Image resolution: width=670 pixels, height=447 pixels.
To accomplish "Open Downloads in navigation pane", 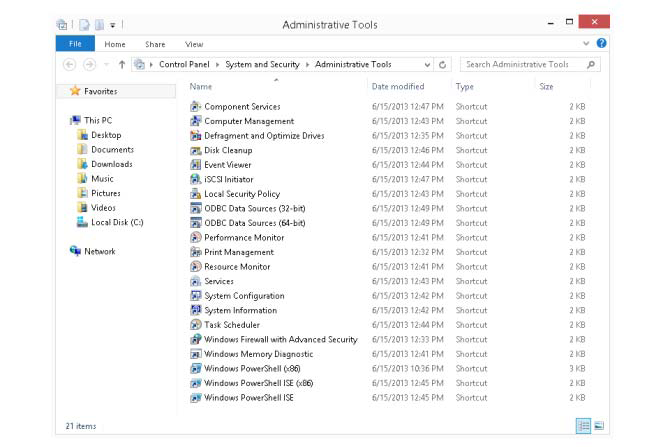I will (x=112, y=164).
